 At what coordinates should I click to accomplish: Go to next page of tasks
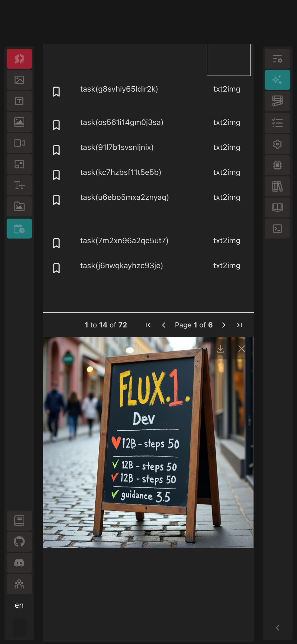pyautogui.click(x=224, y=325)
